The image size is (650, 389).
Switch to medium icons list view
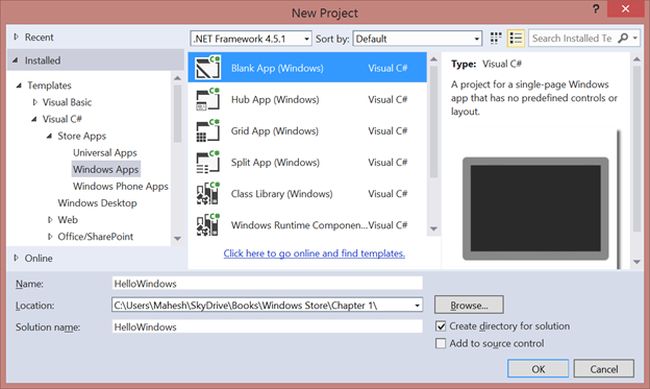pos(516,38)
